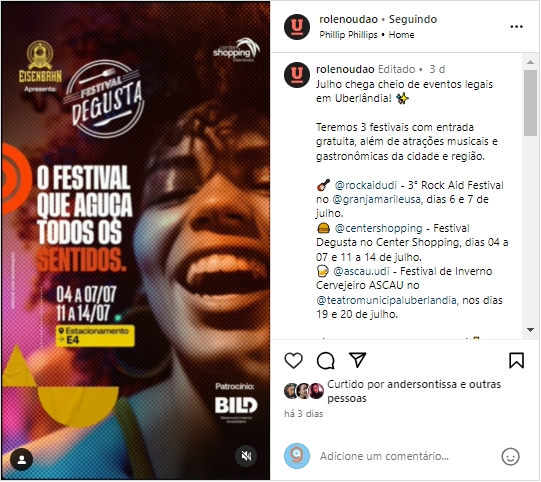Screen dimensions: 541x482
Task: Click the caption scrollbar down arrow
Action: (531, 330)
